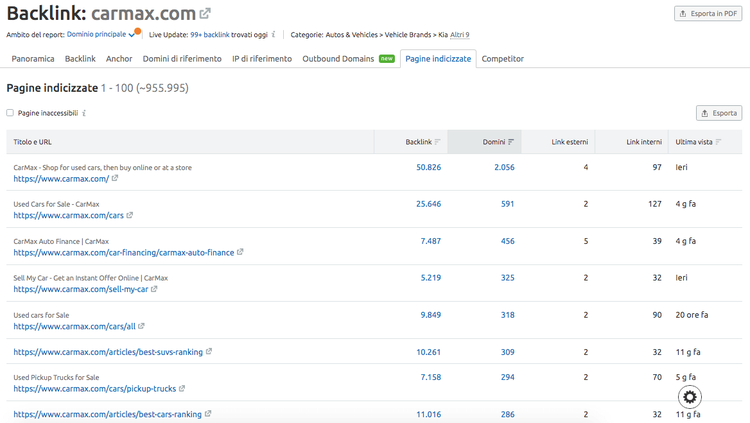Open the Dominio principale scope dropdown
The image size is (750, 423).
pyautogui.click(x=101, y=34)
